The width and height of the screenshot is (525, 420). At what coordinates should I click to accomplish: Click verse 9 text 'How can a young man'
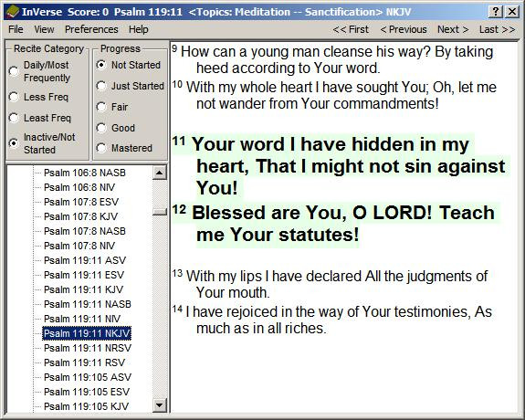tap(250, 52)
